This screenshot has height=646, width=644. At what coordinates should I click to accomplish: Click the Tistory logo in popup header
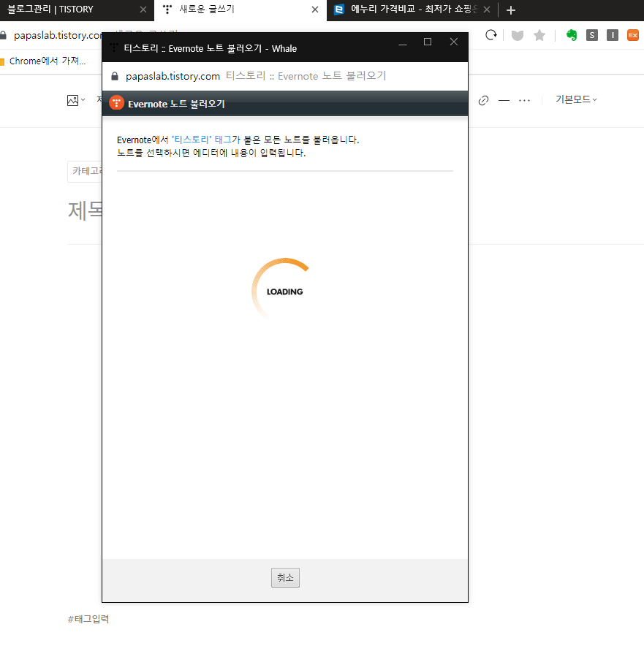pos(117,103)
